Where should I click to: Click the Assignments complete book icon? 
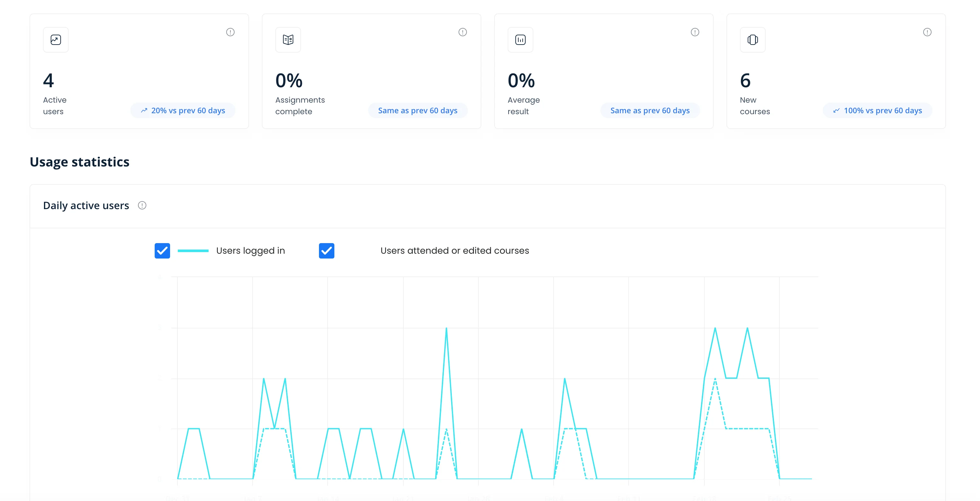tap(288, 39)
